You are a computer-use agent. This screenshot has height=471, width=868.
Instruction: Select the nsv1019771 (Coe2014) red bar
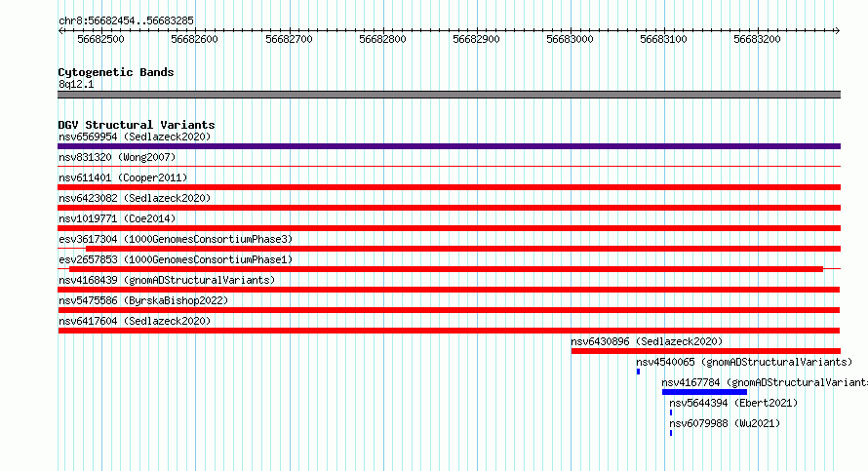tap(449, 228)
